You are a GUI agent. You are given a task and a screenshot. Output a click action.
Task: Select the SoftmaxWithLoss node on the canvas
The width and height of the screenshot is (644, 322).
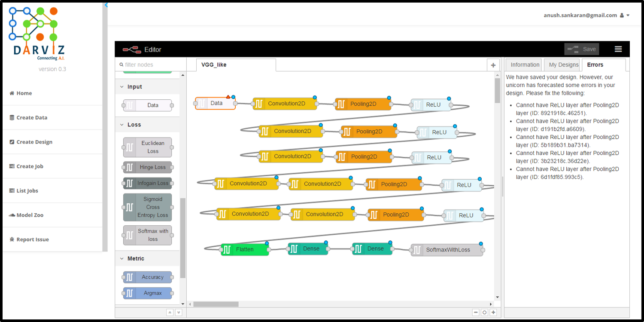click(x=447, y=250)
